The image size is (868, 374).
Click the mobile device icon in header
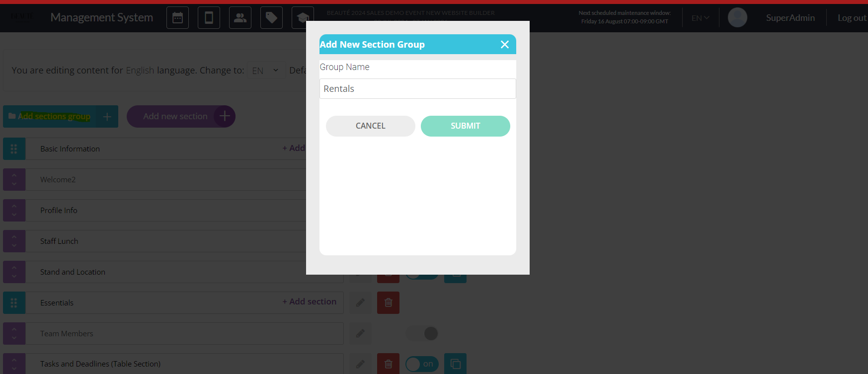coord(209,18)
